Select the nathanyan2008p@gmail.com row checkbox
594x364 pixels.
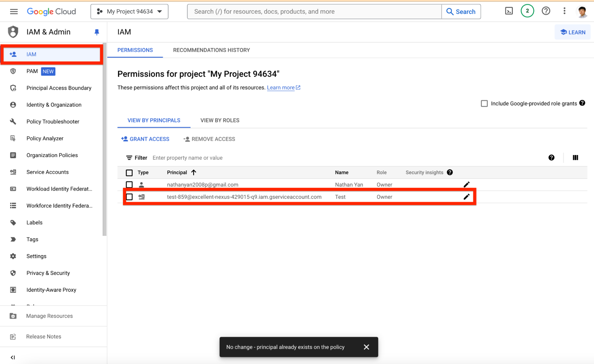pos(129,184)
